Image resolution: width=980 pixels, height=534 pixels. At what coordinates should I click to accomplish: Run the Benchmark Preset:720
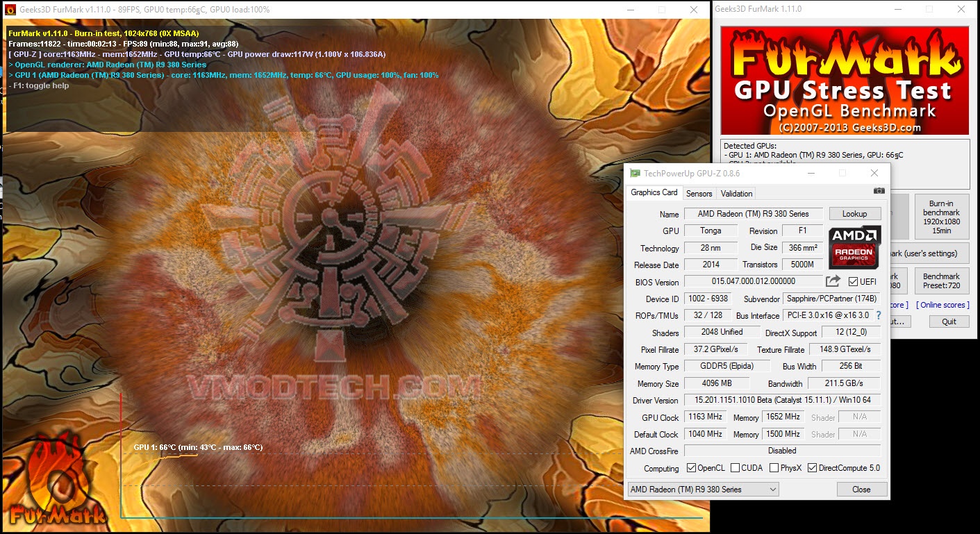tap(941, 281)
